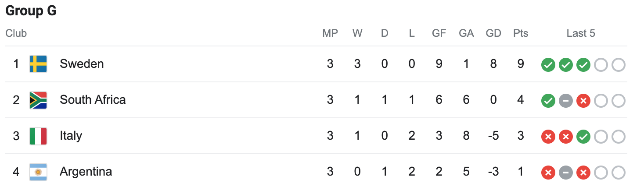Select the Argentina team name

point(86,172)
